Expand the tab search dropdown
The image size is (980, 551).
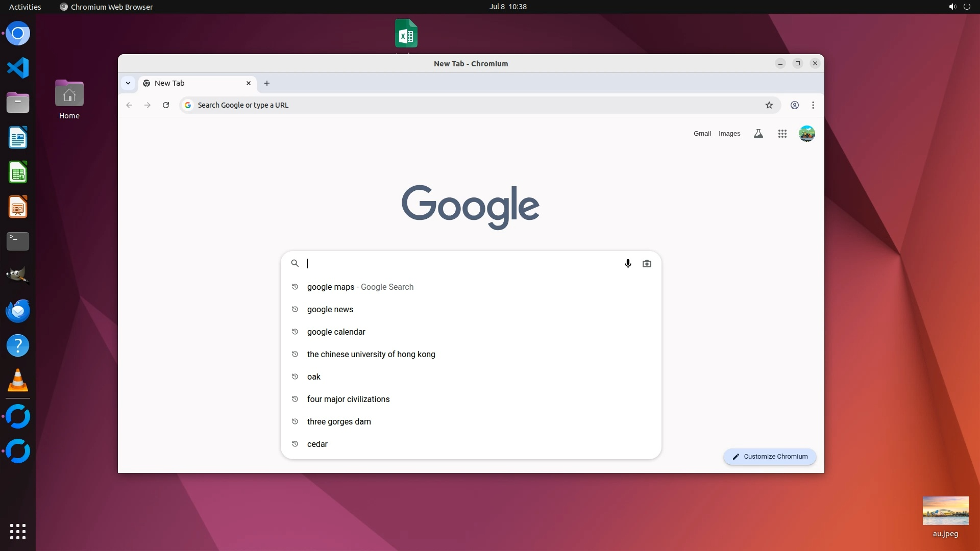point(128,83)
